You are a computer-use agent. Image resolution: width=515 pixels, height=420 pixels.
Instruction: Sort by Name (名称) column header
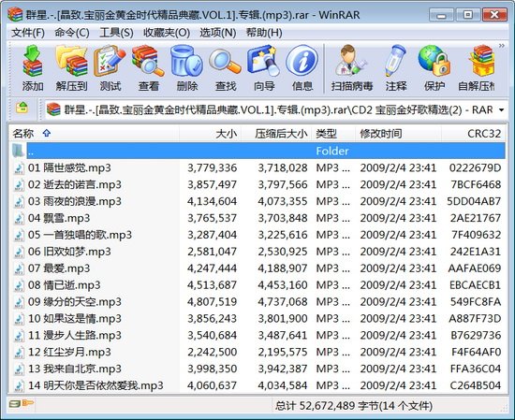(94, 134)
